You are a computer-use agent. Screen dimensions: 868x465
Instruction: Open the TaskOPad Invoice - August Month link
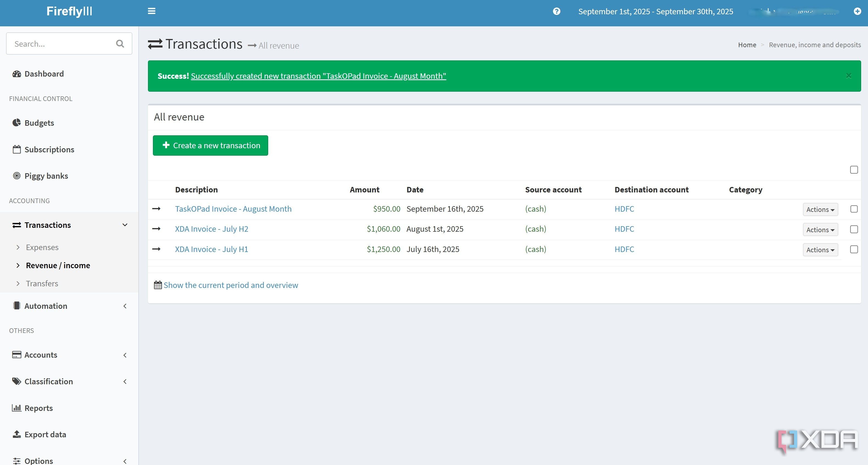233,209
